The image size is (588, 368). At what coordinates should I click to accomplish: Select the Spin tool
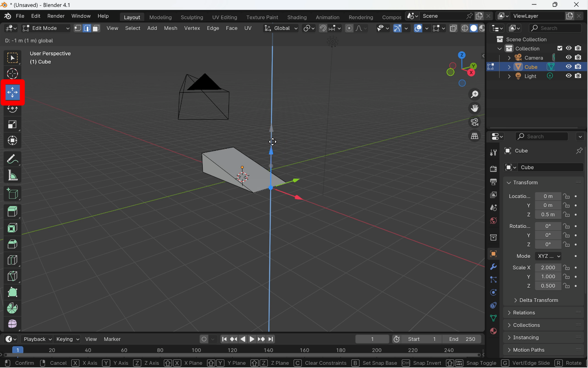click(x=12, y=308)
